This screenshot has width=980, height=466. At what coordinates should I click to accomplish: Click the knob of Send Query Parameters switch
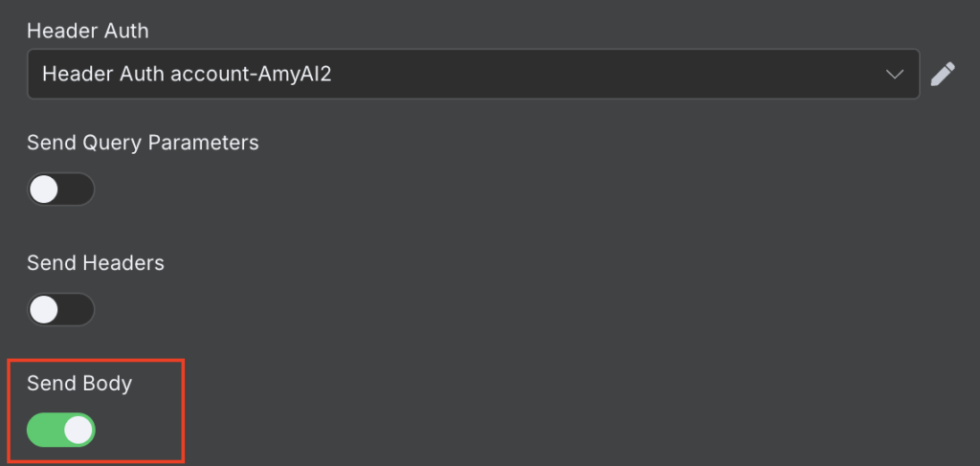pos(44,189)
